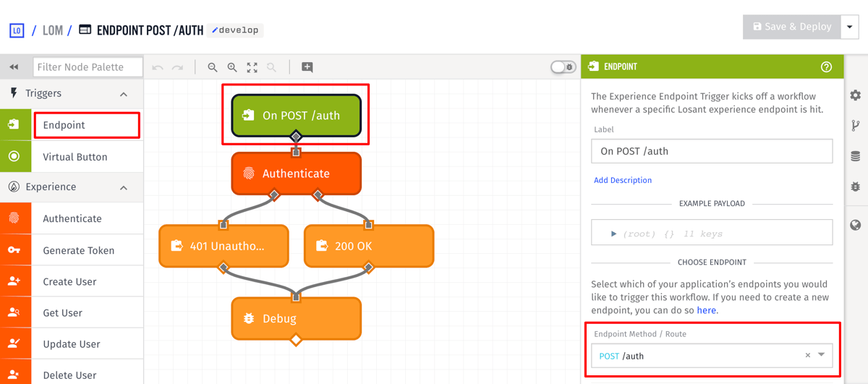Open the debug bug tab
The image size is (868, 384).
(856, 187)
